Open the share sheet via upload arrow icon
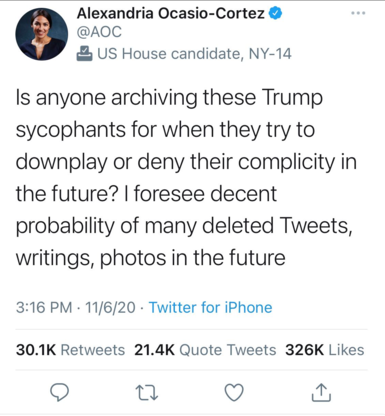The height and width of the screenshot is (416, 385). pos(321,392)
